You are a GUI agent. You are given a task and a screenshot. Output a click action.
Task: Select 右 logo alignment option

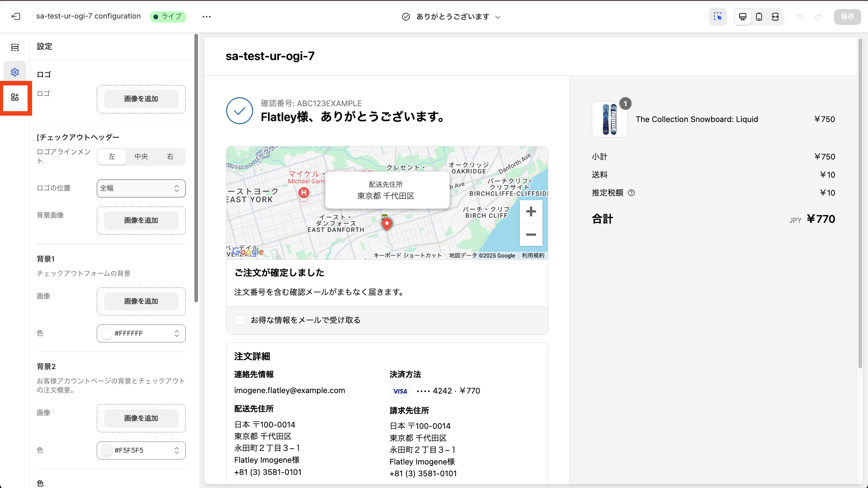(170, 156)
